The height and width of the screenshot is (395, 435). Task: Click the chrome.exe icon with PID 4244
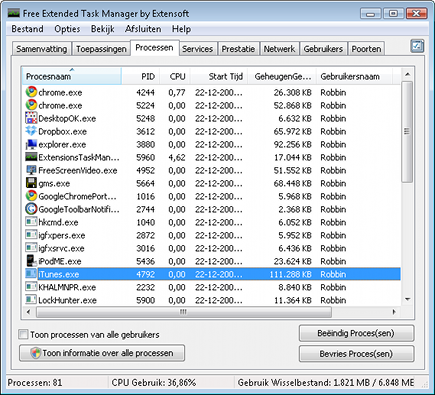31,92
